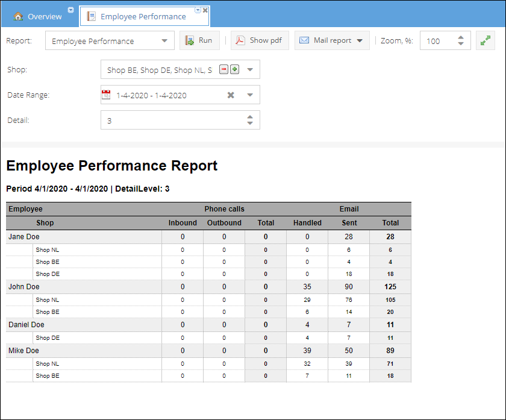This screenshot has width=506, height=420.
Task: Focus the Zoom percentage field
Action: coord(439,41)
